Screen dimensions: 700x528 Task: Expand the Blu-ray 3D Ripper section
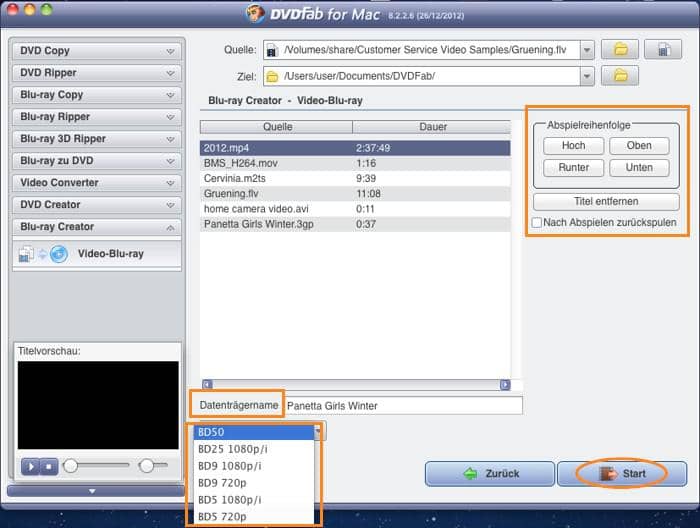[x=97, y=139]
